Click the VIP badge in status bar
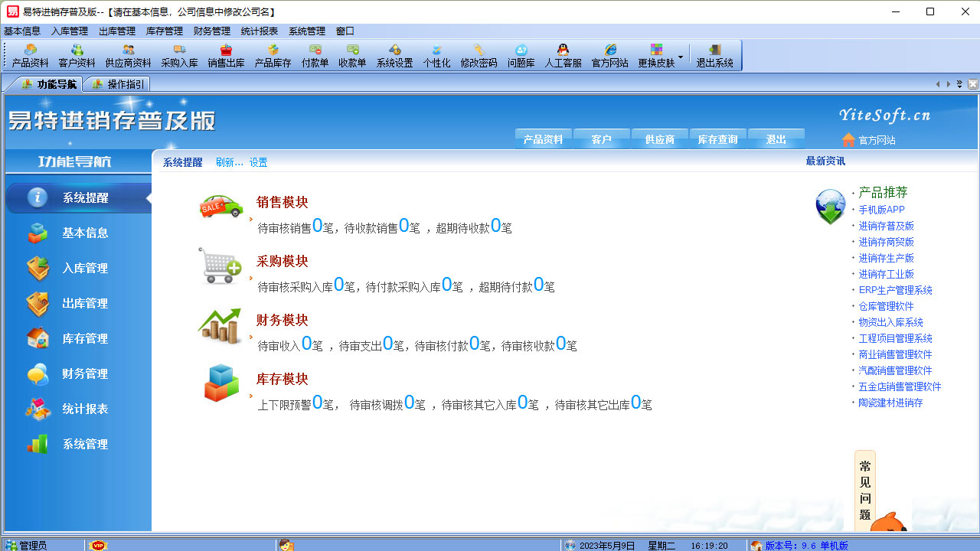980x551 pixels. pyautogui.click(x=97, y=545)
